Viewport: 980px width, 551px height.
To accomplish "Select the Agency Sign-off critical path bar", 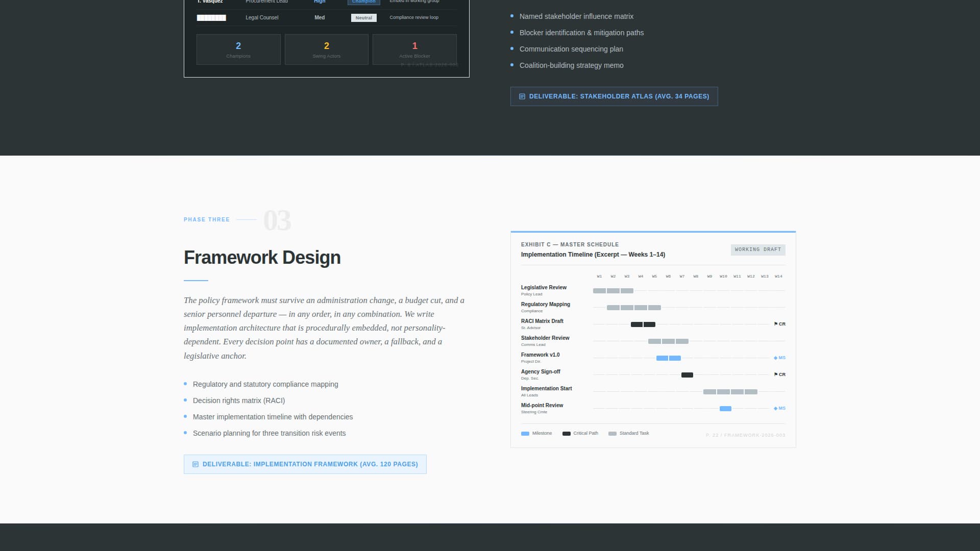I will (x=687, y=375).
